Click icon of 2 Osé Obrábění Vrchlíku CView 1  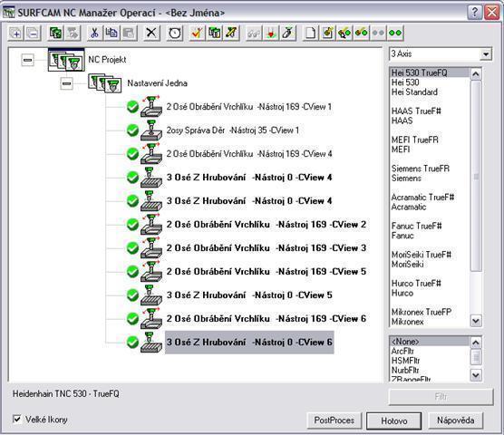coord(151,107)
